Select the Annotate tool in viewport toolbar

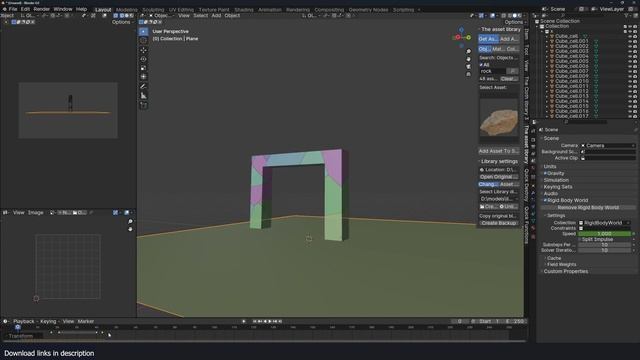point(143,87)
